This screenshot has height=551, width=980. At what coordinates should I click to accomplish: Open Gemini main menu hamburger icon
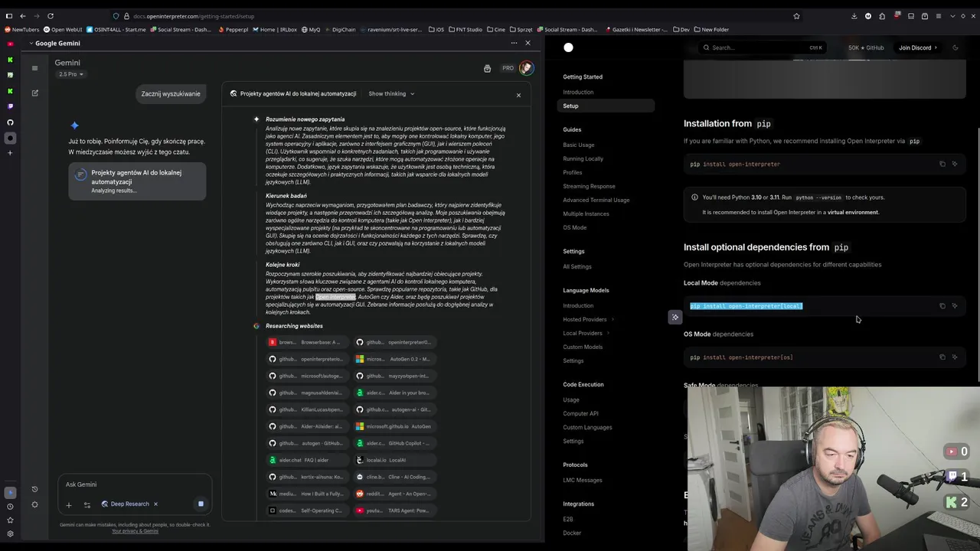pos(34,68)
